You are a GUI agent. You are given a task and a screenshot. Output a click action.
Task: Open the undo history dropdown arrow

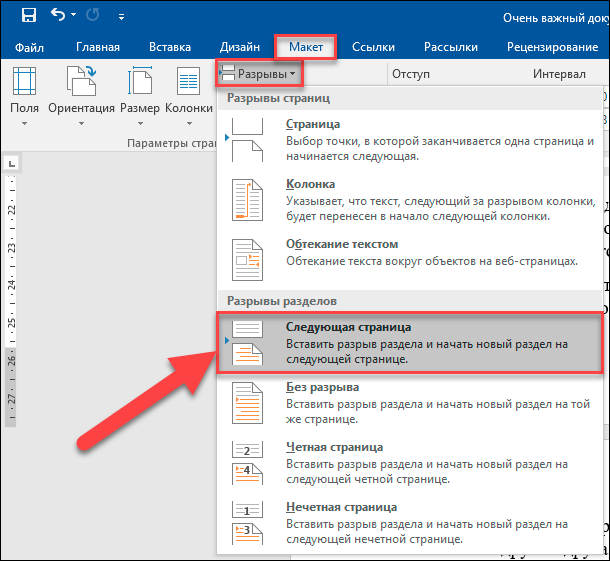click(x=74, y=15)
